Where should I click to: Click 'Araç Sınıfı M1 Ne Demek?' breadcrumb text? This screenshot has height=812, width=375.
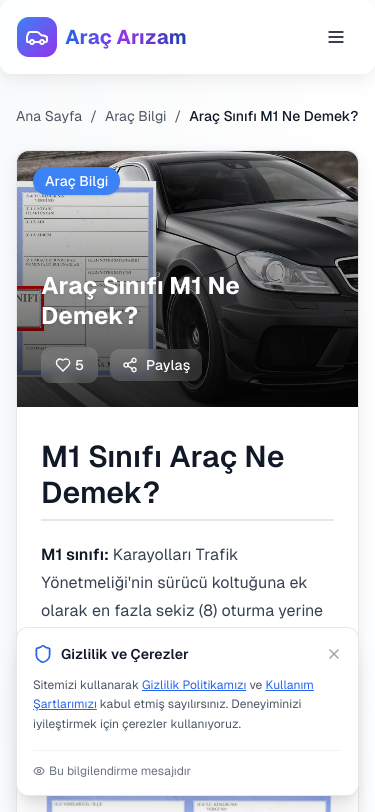click(273, 117)
